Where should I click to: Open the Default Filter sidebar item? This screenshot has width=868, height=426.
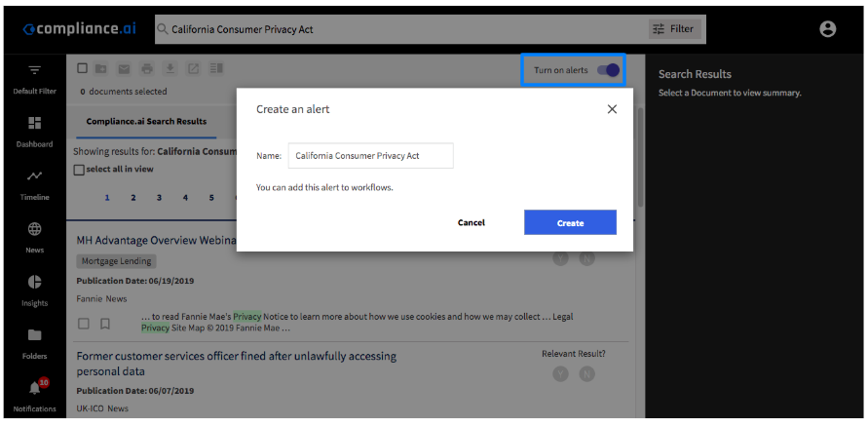tap(35, 80)
